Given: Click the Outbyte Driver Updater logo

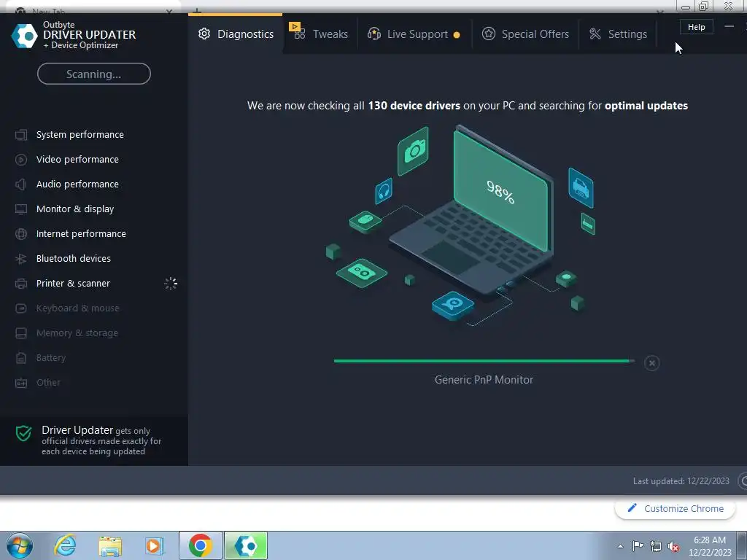Looking at the screenshot, I should pyautogui.click(x=24, y=35).
